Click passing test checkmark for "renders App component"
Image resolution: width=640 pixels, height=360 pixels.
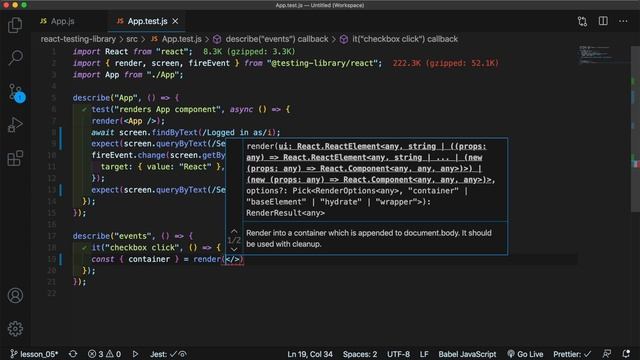(84, 109)
